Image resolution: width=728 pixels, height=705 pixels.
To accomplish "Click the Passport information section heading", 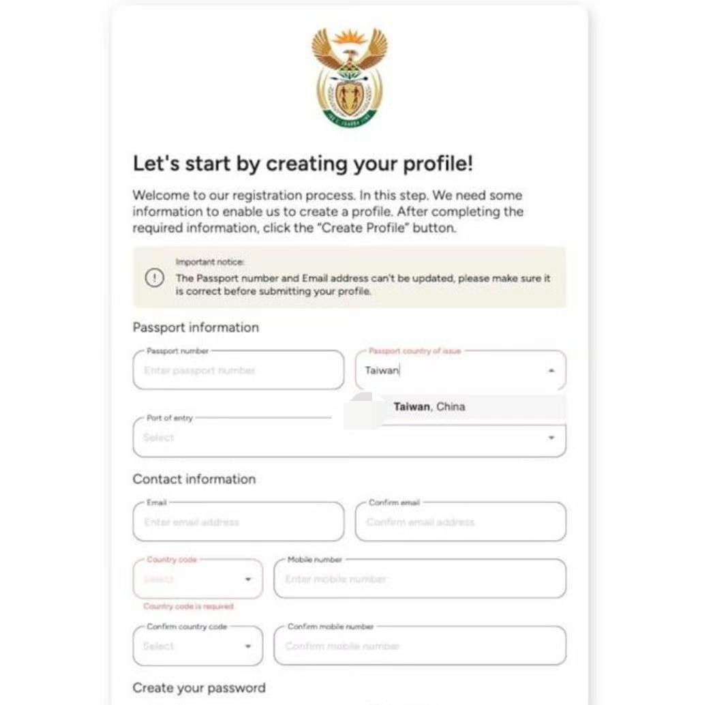I will pos(196,327).
